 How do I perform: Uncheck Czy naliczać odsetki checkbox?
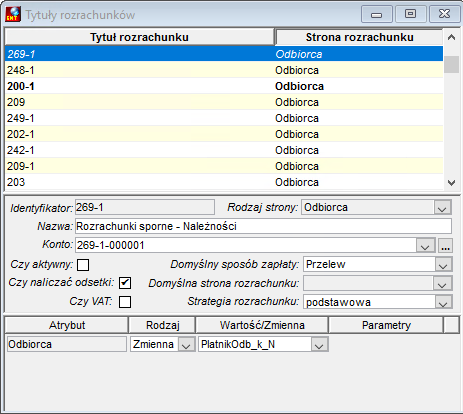tap(125, 283)
